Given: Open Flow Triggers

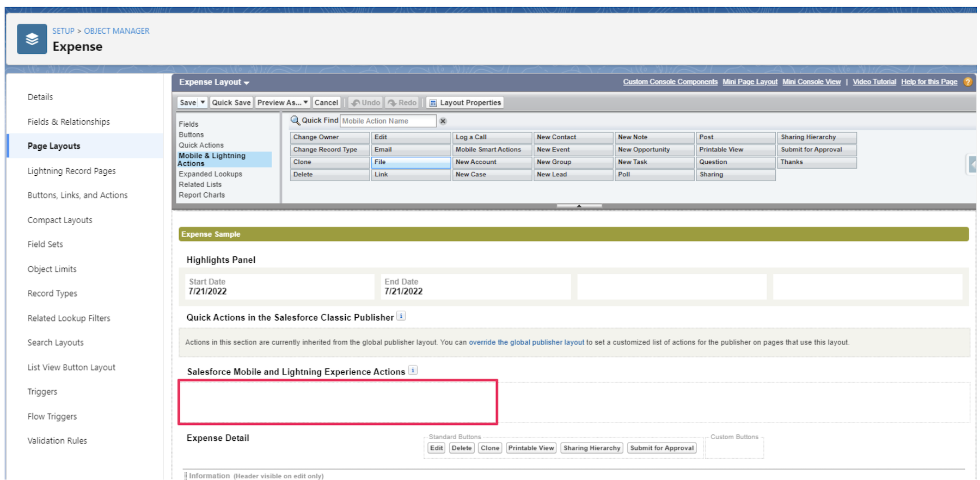Looking at the screenshot, I should 52,416.
